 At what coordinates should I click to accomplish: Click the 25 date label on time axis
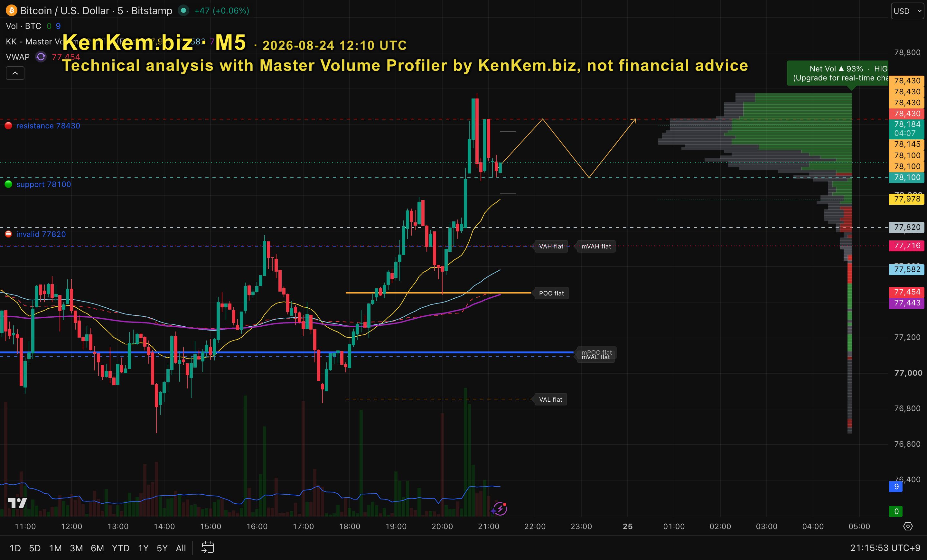(628, 526)
